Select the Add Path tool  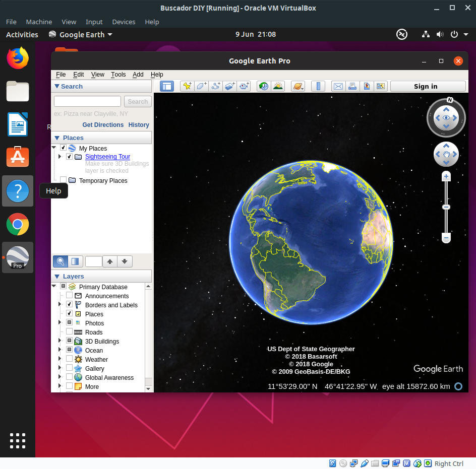click(215, 86)
